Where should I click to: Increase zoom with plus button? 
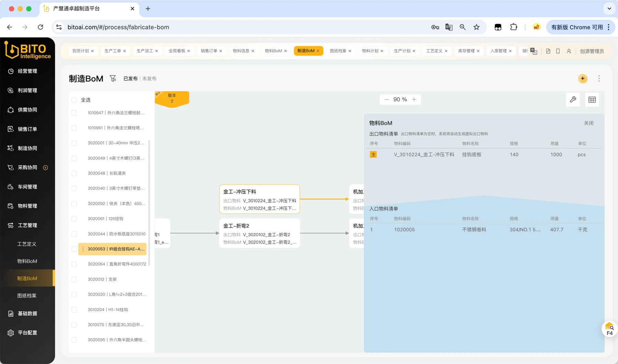[x=414, y=100]
